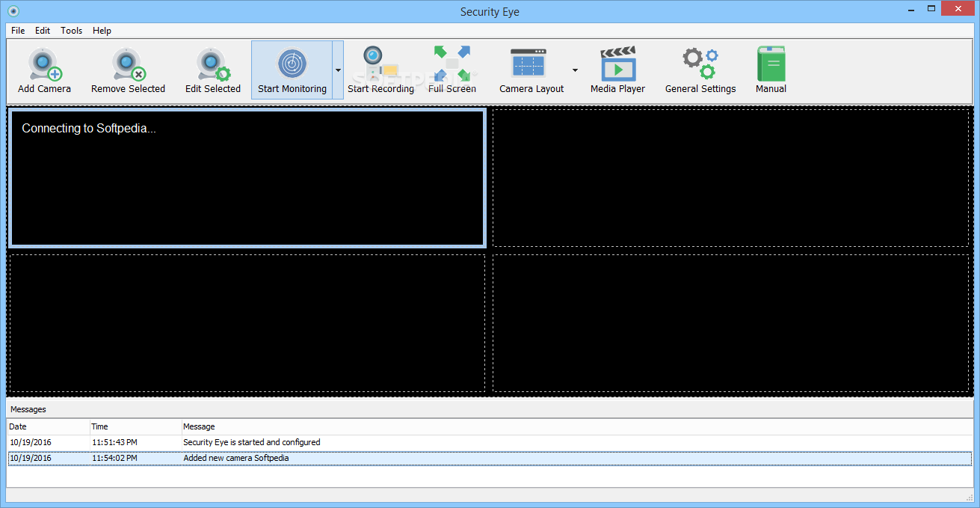The width and height of the screenshot is (980, 508).
Task: Click the Start Monitoring icon
Action: [292, 64]
